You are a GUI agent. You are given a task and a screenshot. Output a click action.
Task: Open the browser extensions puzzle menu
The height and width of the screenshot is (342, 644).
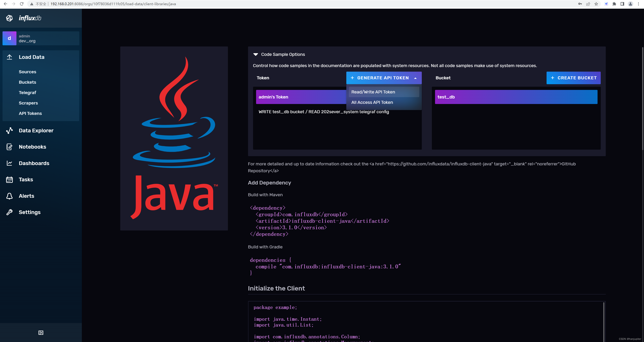tap(614, 4)
